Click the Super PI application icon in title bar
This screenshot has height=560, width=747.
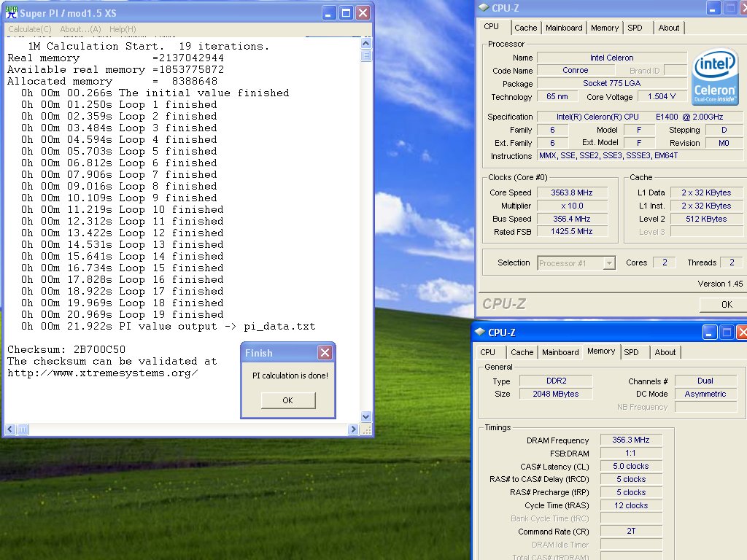click(x=11, y=12)
